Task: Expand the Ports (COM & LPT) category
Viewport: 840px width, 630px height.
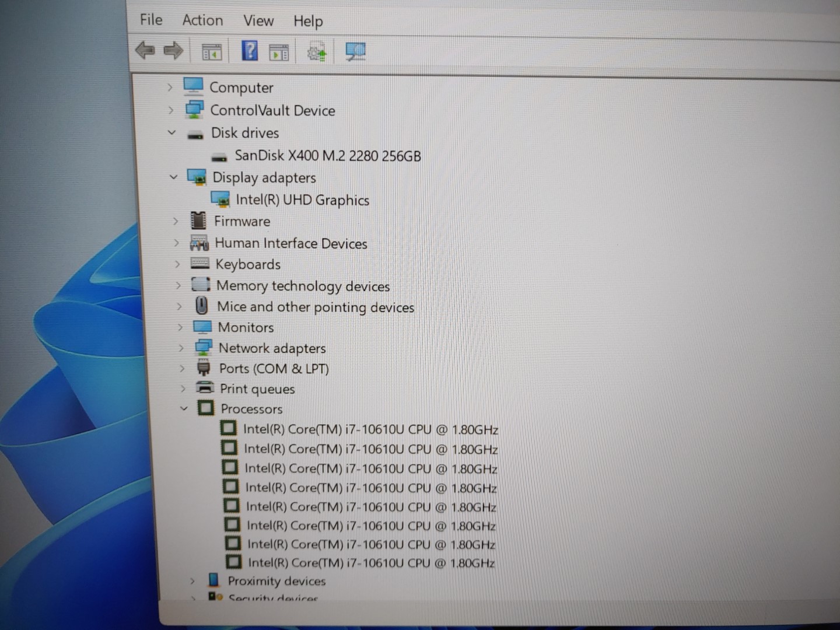Action: pyautogui.click(x=182, y=369)
